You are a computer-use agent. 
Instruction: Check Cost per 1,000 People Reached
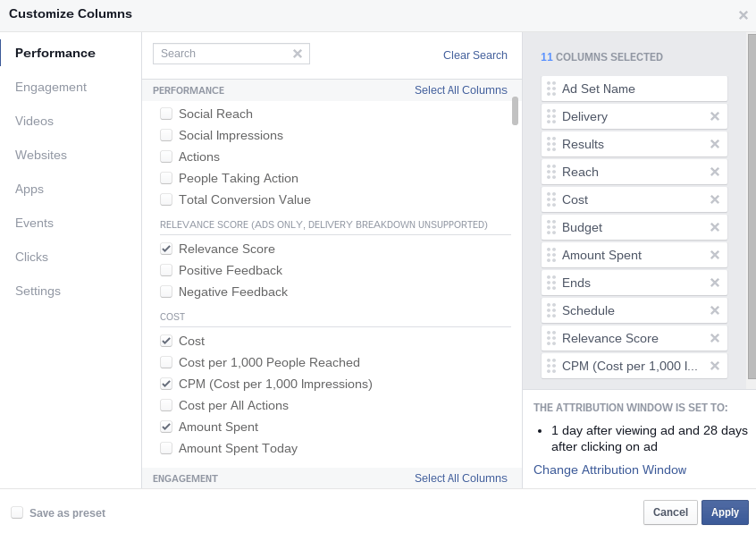coord(166,362)
